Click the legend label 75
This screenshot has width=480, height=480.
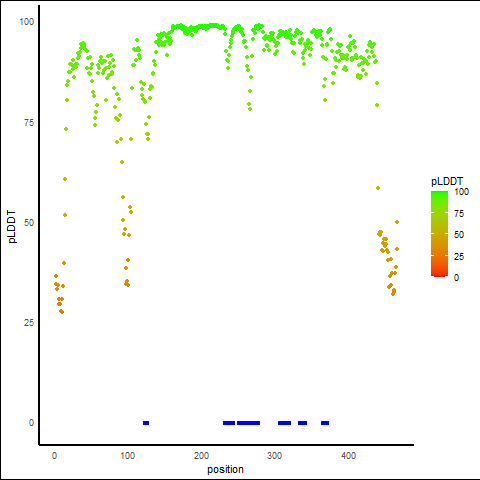[459, 214]
